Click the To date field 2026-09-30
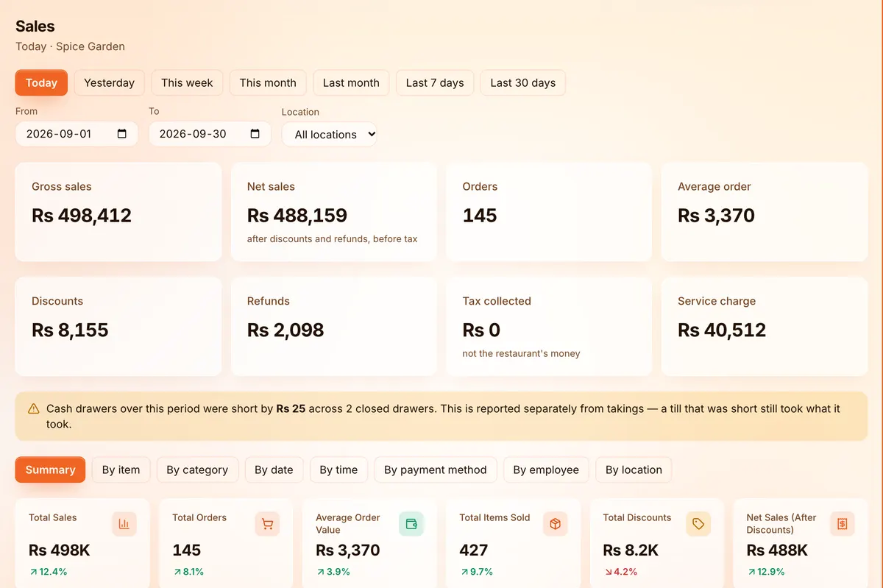883x588 pixels. click(x=210, y=134)
